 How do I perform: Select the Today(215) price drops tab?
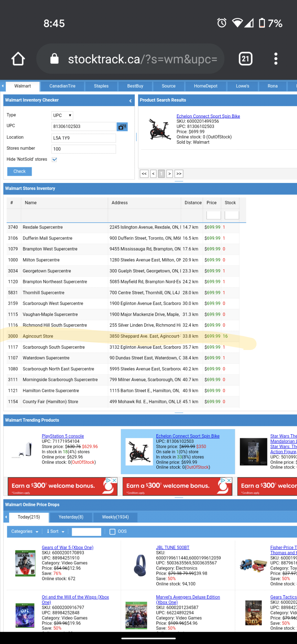pyautogui.click(x=29, y=517)
